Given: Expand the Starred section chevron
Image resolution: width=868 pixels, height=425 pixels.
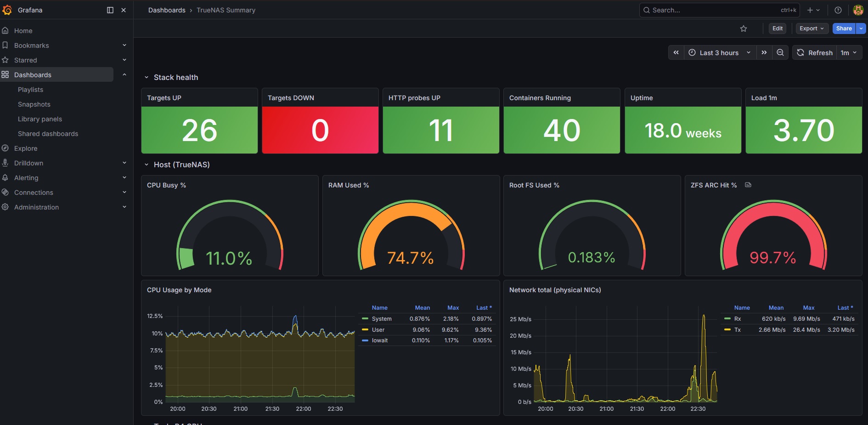Looking at the screenshot, I should [124, 60].
